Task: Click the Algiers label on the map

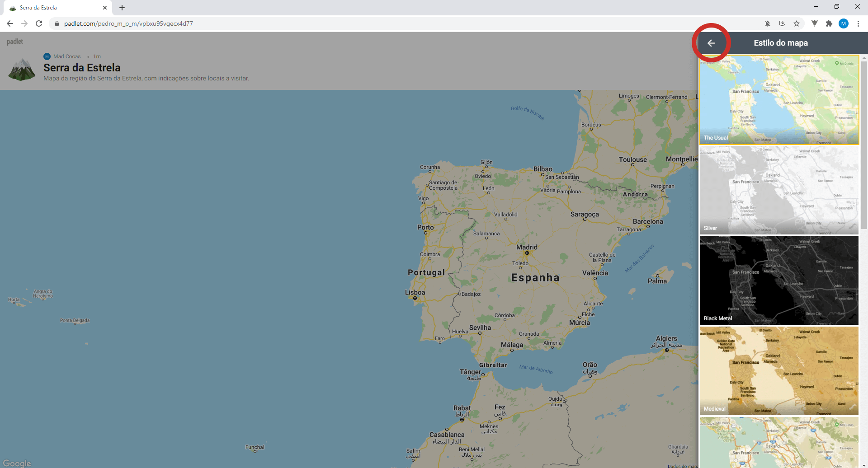Action: tap(666, 338)
